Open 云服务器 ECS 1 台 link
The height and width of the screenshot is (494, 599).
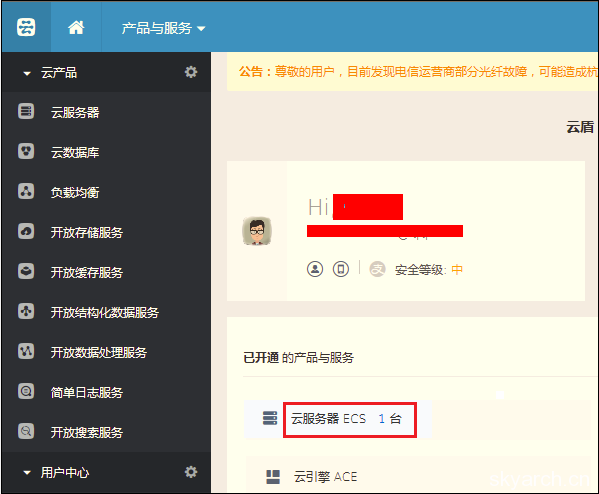350,419
